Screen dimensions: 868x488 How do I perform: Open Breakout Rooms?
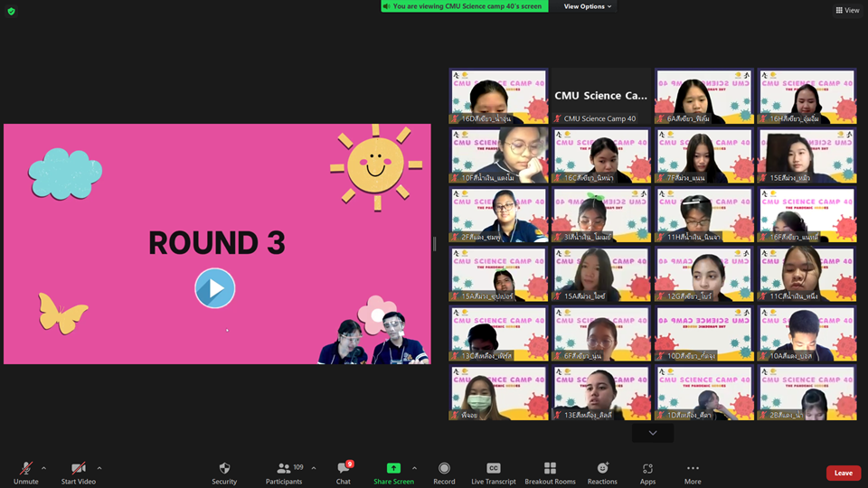tap(550, 468)
